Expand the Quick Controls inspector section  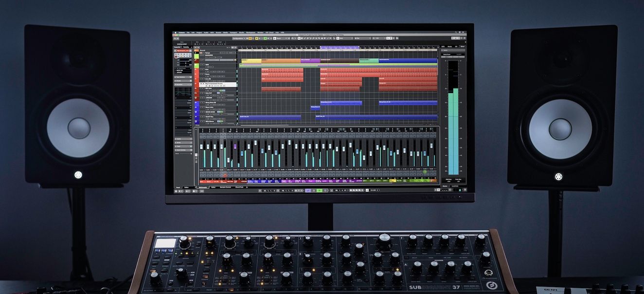coord(183,150)
